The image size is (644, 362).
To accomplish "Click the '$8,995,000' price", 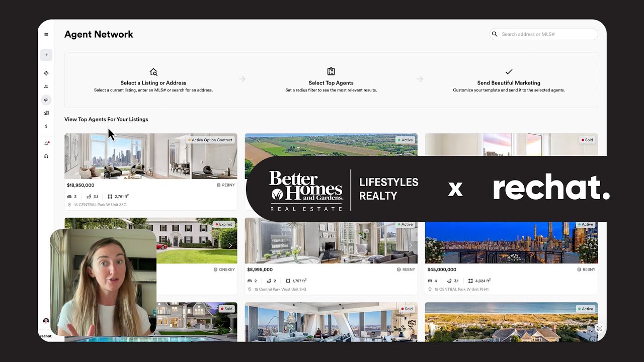I will (260, 269).
